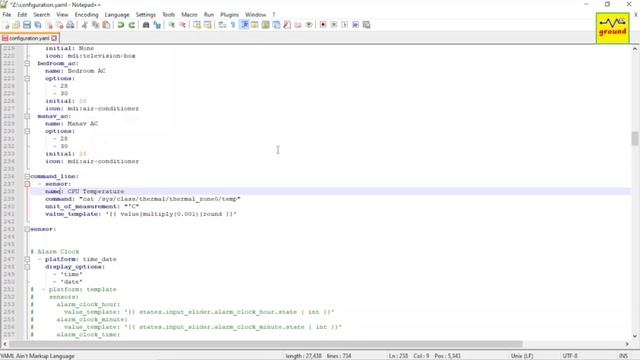Toggle the highlighted indent guide icon
This screenshot has width=640, height=360.
tap(244, 25)
